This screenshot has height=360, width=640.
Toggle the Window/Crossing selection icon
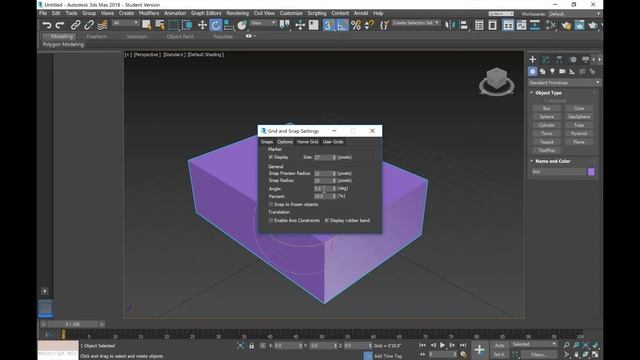click(187, 25)
